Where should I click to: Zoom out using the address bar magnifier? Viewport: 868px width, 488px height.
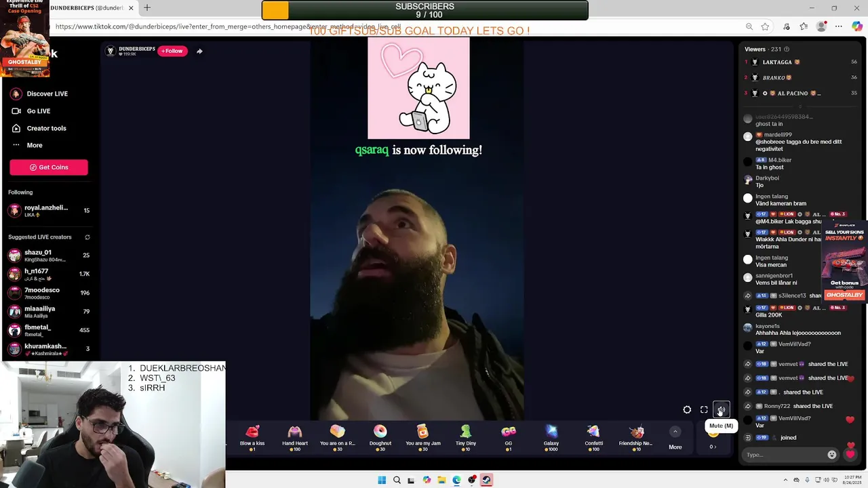pos(749,26)
